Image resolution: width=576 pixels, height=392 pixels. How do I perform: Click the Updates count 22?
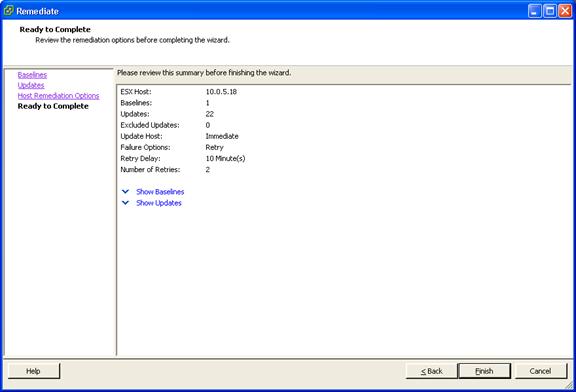pos(210,114)
